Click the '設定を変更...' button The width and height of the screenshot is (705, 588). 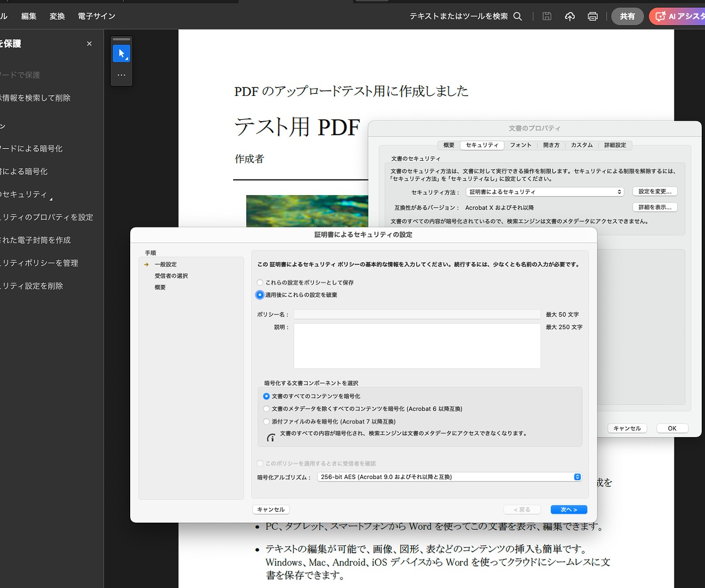click(655, 192)
